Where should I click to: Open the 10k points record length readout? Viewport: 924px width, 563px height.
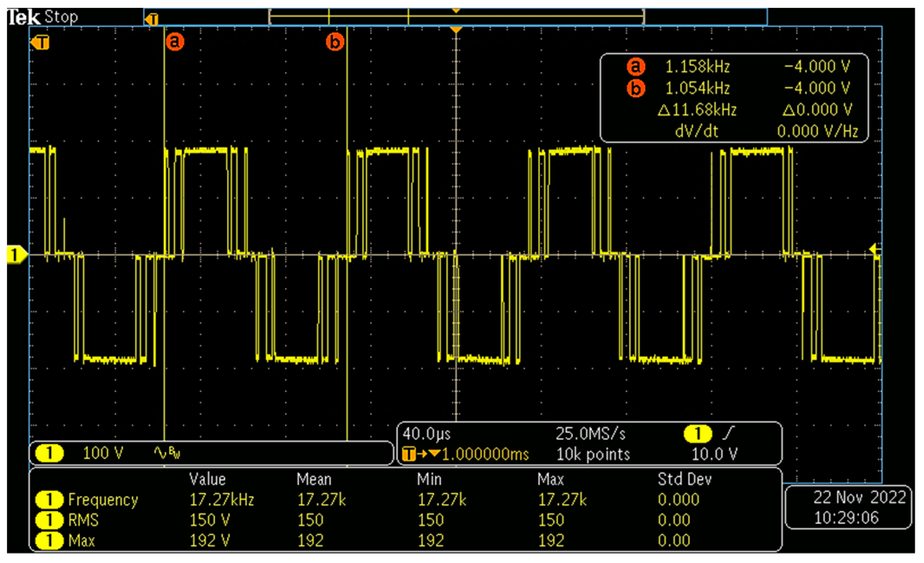coord(593,454)
